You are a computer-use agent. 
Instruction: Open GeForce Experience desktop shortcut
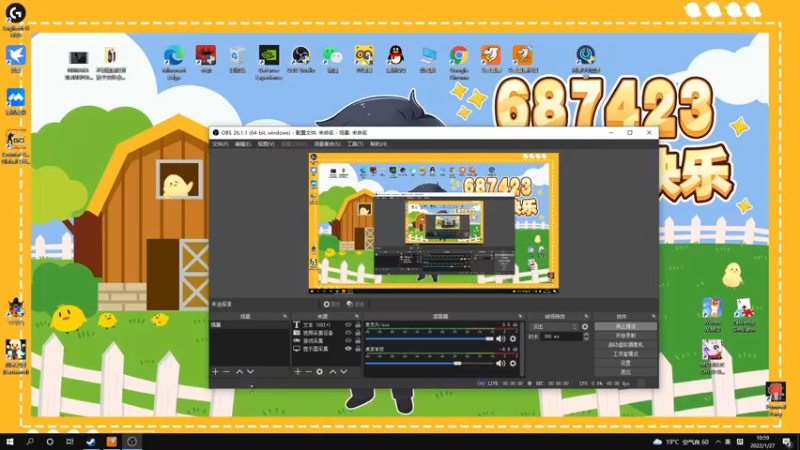pos(269,62)
